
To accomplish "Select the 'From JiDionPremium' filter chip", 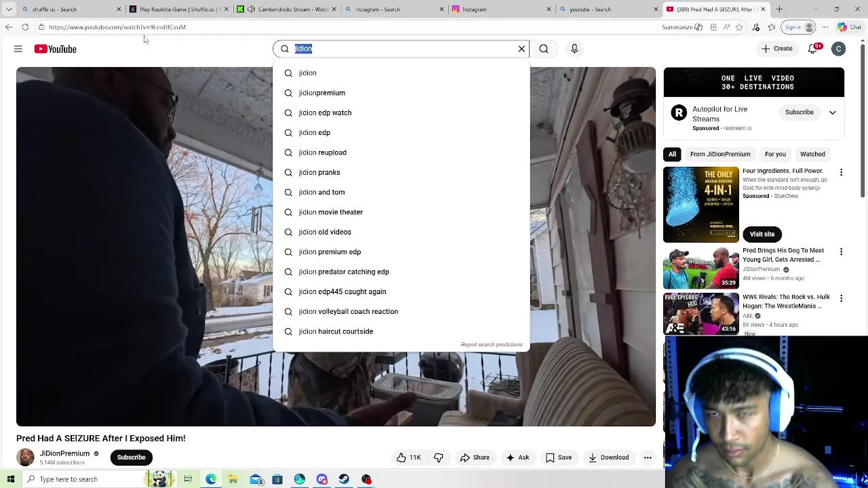I will (x=720, y=155).
